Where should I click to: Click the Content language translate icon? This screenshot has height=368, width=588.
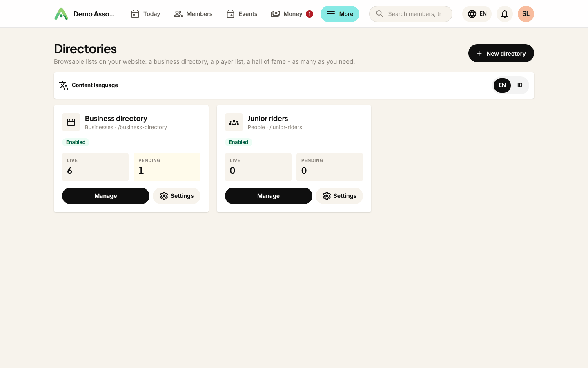tap(64, 85)
